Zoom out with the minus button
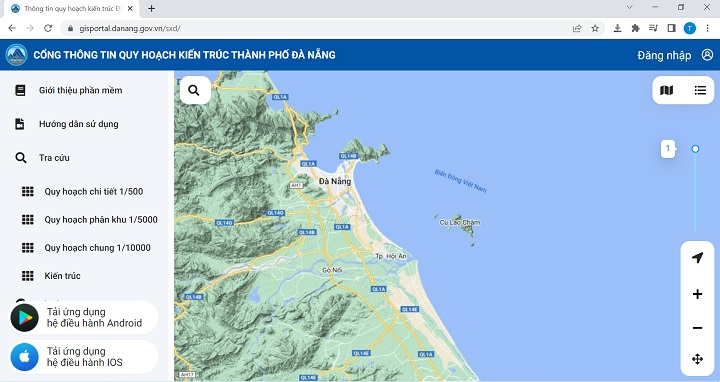 click(697, 328)
